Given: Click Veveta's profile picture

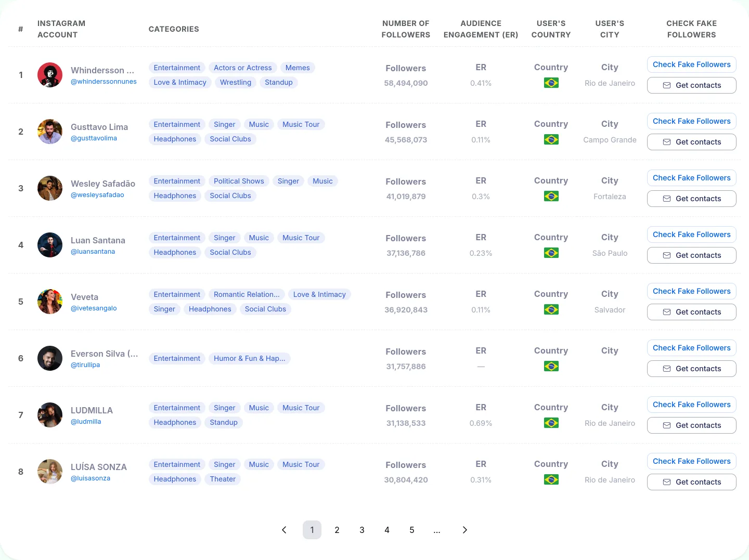Looking at the screenshot, I should (50, 302).
